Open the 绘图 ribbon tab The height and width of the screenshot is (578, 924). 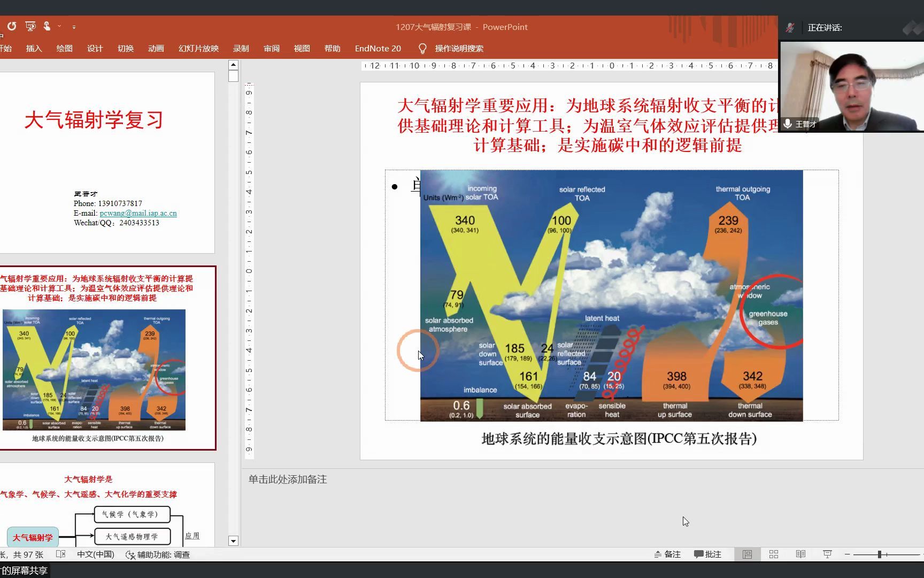64,48
